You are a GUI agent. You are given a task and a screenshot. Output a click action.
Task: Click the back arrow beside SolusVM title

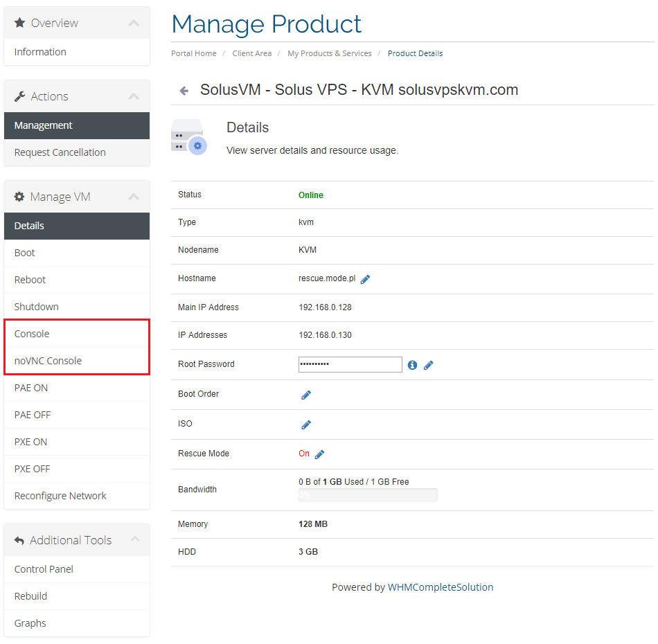click(184, 91)
